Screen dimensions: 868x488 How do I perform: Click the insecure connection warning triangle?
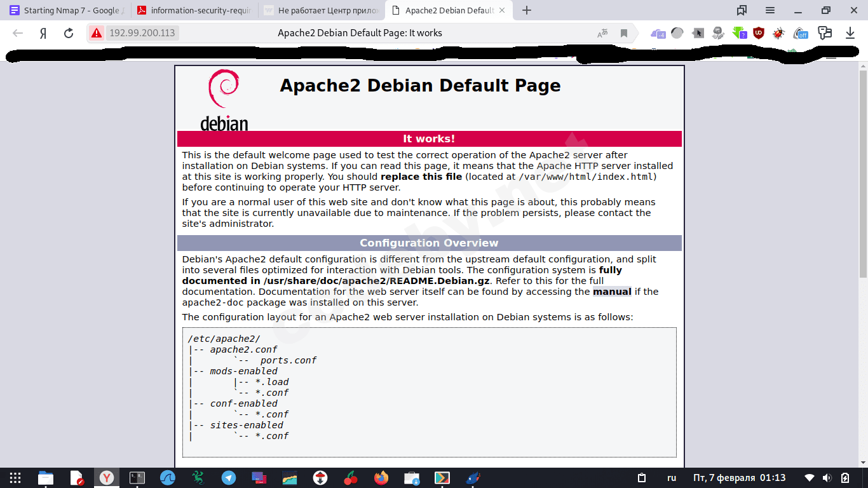(x=97, y=33)
